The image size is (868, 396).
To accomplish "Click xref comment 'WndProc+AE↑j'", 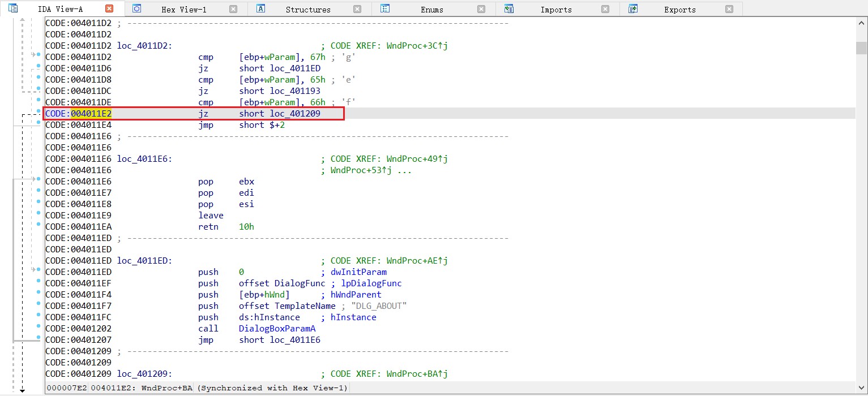I will pyautogui.click(x=417, y=261).
